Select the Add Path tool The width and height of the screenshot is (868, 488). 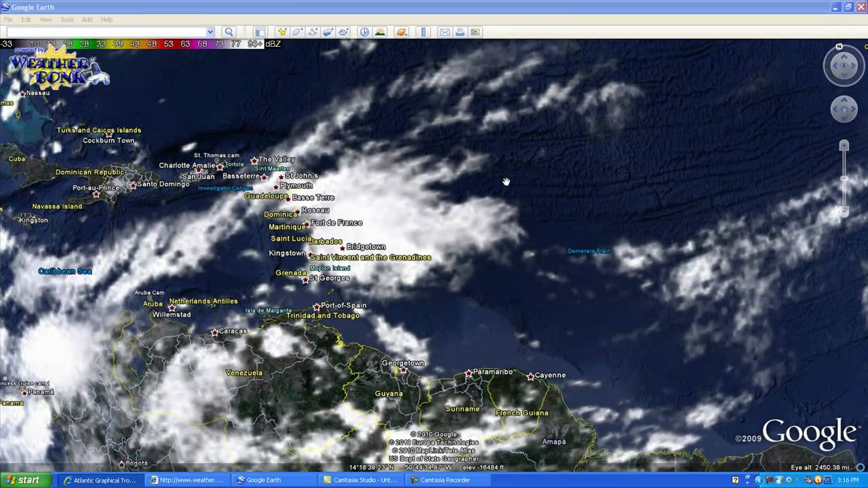(313, 32)
